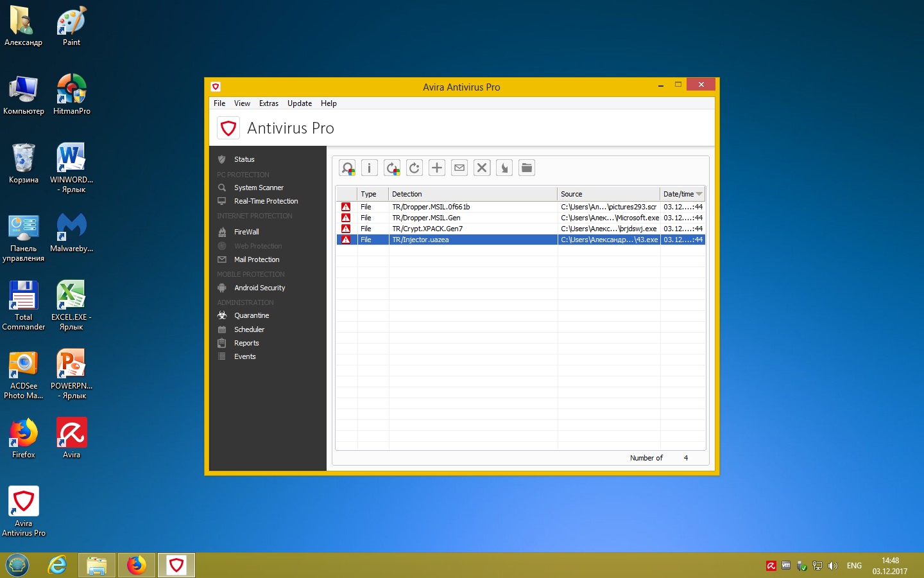Open Firefox from the taskbar
Viewport: 924px width, 578px height.
136,565
